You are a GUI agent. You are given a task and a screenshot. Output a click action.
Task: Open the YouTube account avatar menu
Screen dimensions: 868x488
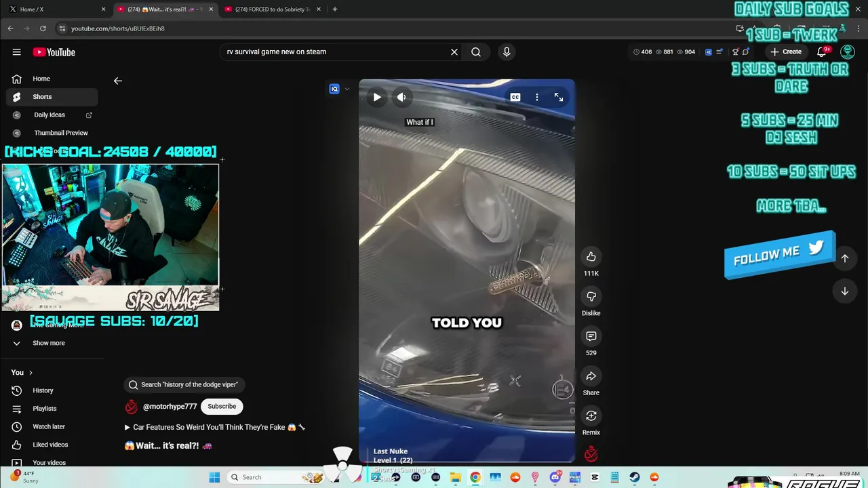point(848,52)
